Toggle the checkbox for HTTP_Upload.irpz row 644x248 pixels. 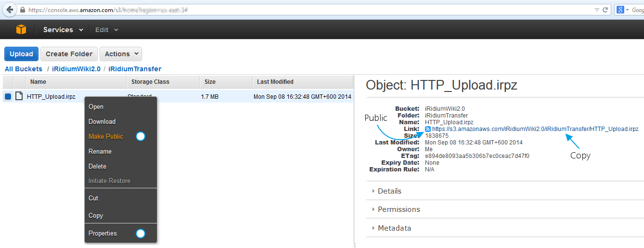click(x=8, y=96)
